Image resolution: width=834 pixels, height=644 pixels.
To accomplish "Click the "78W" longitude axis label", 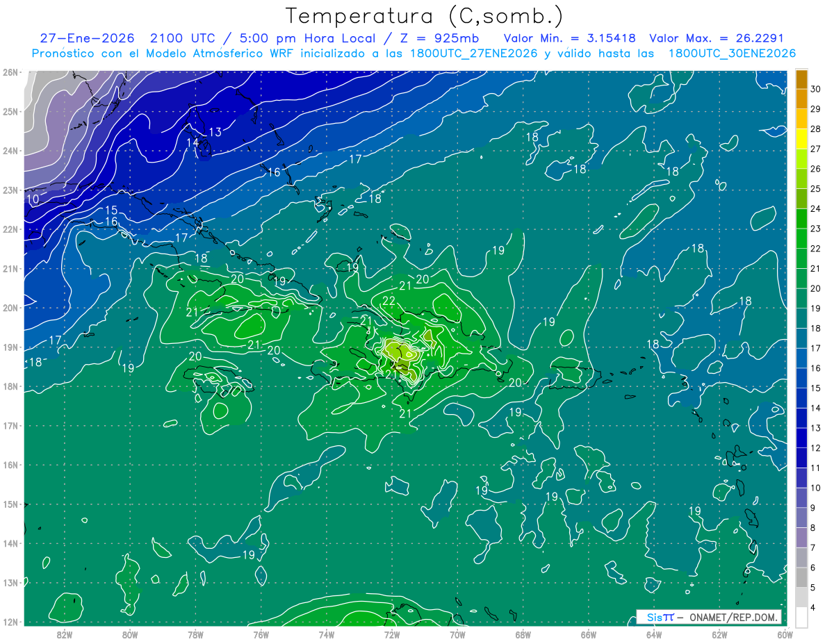I will pyautogui.click(x=195, y=634).
